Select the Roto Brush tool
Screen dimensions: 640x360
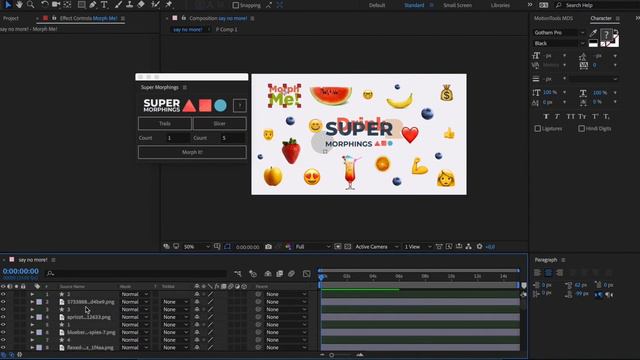click(155, 4)
